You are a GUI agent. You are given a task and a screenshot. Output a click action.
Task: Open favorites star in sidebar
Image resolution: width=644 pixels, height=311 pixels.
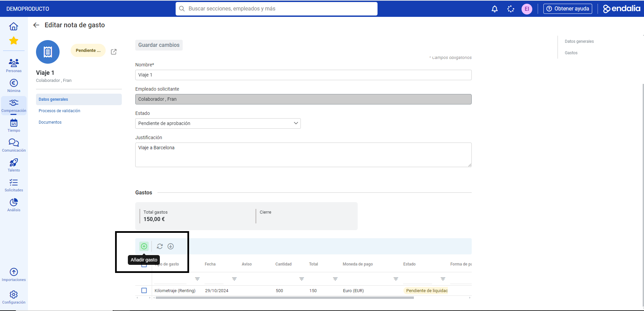click(x=13, y=41)
